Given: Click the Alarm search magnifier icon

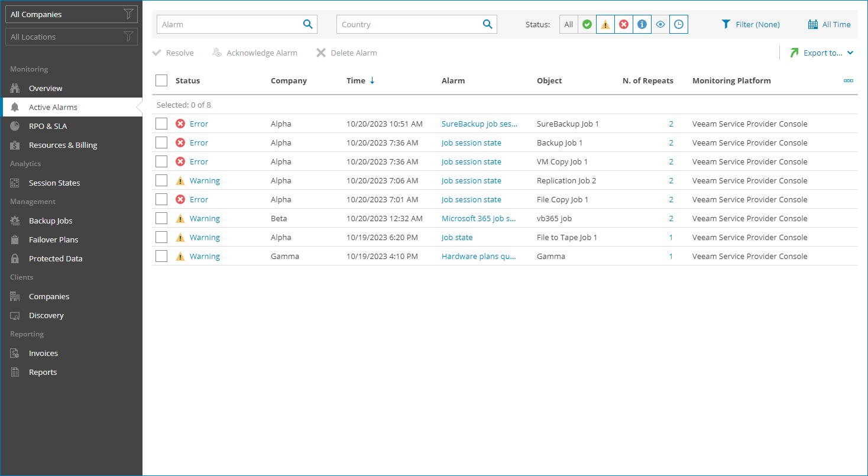Looking at the screenshot, I should (x=307, y=24).
